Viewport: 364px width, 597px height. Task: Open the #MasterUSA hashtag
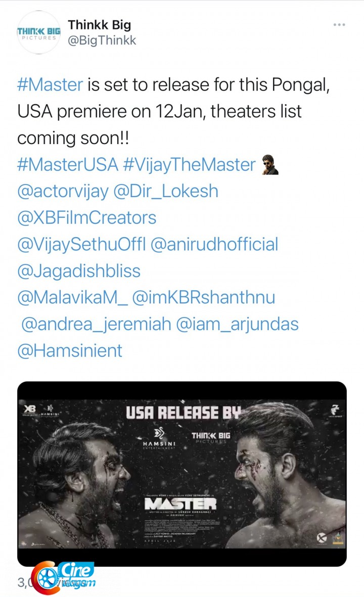click(x=68, y=165)
